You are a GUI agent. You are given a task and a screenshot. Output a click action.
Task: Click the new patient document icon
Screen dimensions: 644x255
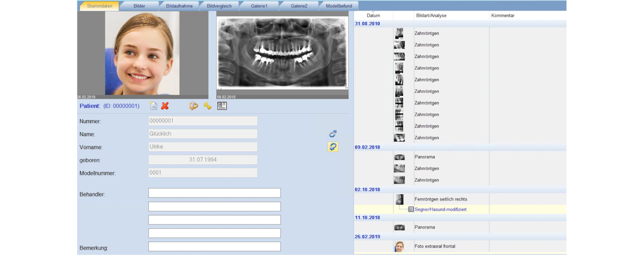coord(153,106)
